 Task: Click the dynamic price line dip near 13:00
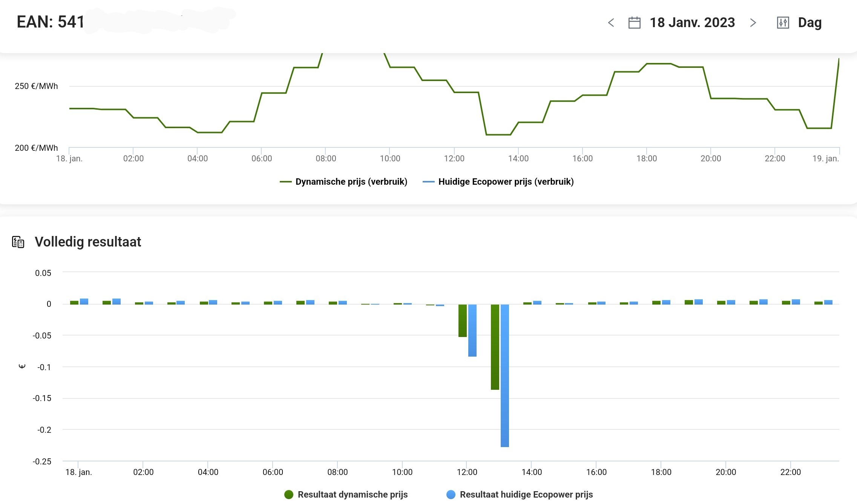coord(498,135)
